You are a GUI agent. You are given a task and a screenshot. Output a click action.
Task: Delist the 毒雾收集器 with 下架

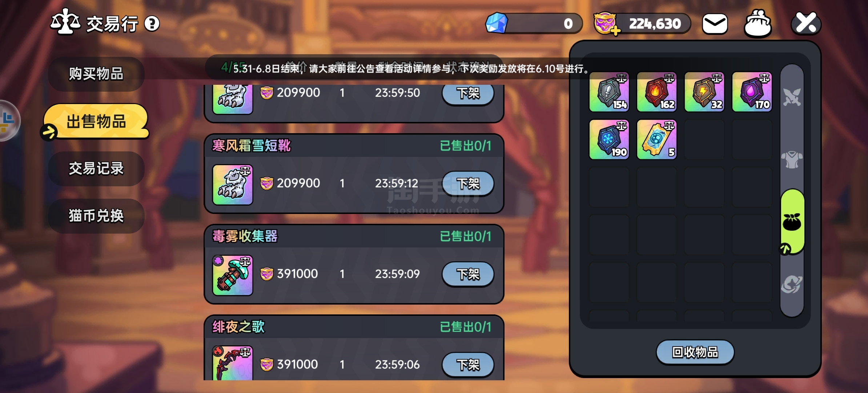click(468, 274)
